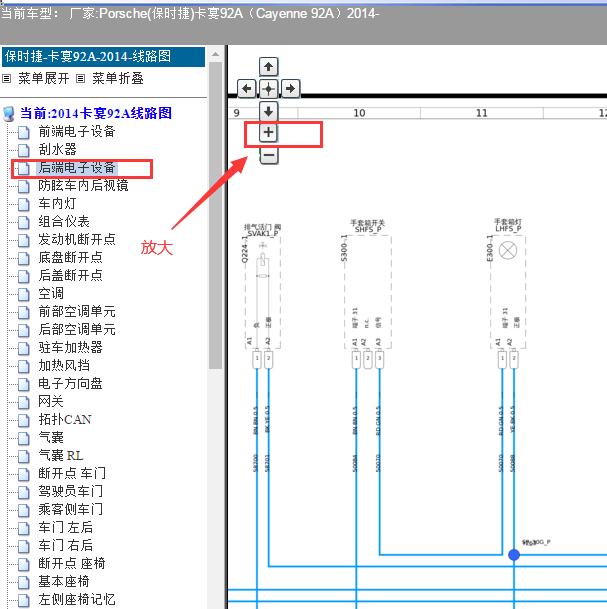Viewport: 607px width, 609px height.
Task: Open 驻车加热器 diagram
Action: (x=70, y=347)
